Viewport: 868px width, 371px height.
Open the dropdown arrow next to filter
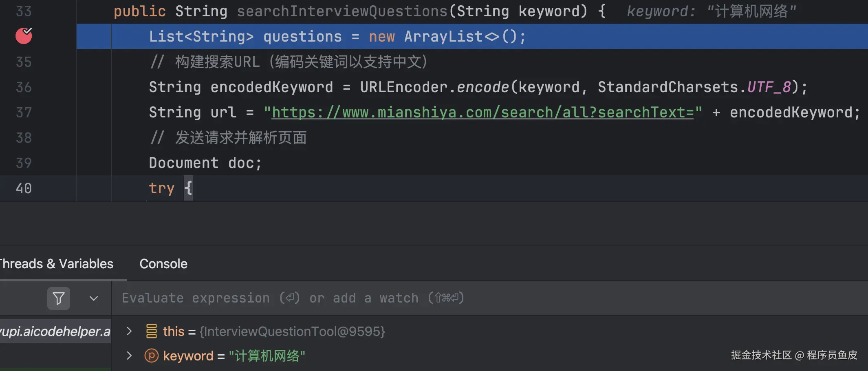[94, 298]
